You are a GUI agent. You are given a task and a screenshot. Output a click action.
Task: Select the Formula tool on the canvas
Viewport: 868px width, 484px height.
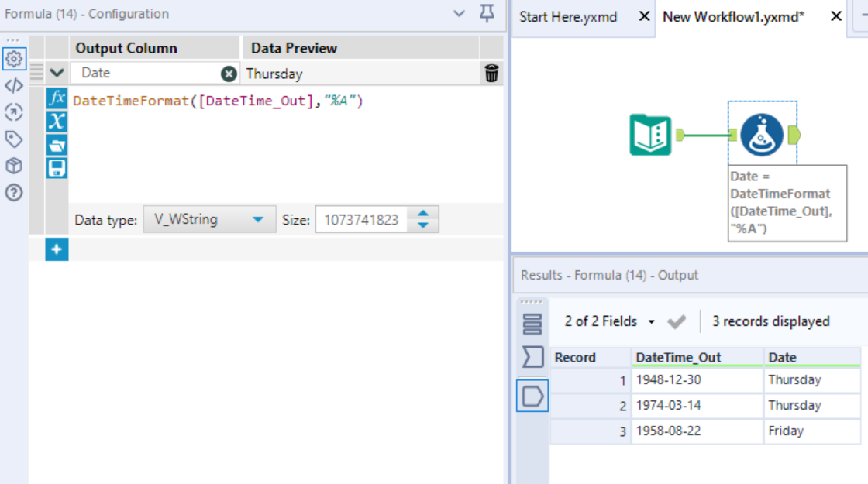pos(763,136)
